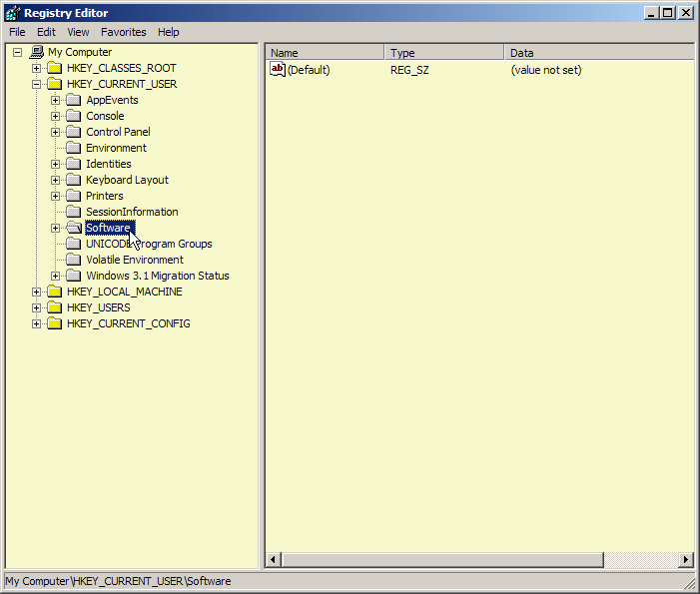
Task: Click the Registry Editor title bar icon
Action: click(13, 13)
